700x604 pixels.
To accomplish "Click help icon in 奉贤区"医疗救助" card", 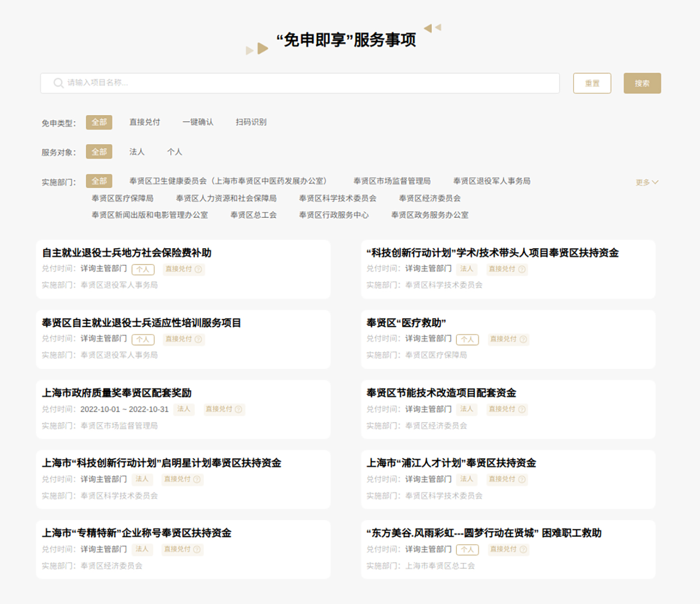I will [x=523, y=339].
